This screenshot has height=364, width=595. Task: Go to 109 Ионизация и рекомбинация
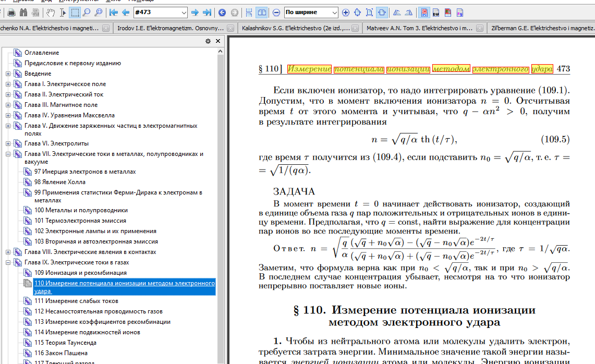coord(80,273)
